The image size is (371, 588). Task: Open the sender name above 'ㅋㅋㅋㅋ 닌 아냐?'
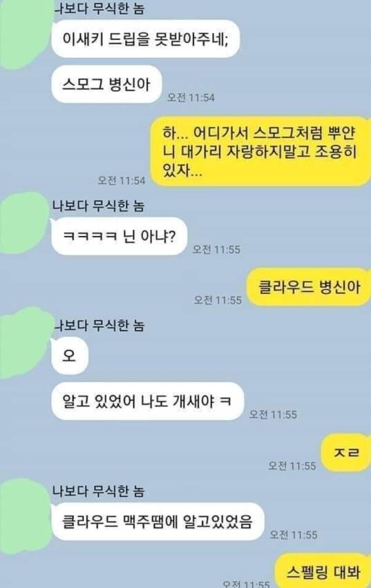[98, 206]
